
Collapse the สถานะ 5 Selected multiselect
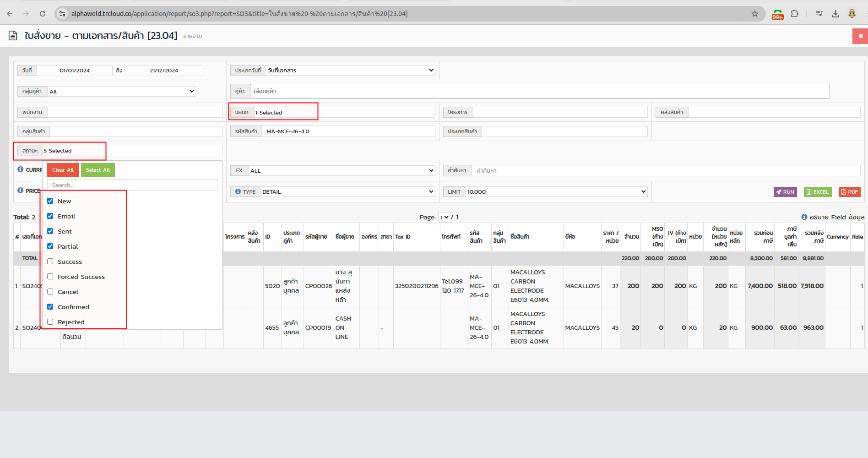pyautogui.click(x=132, y=150)
